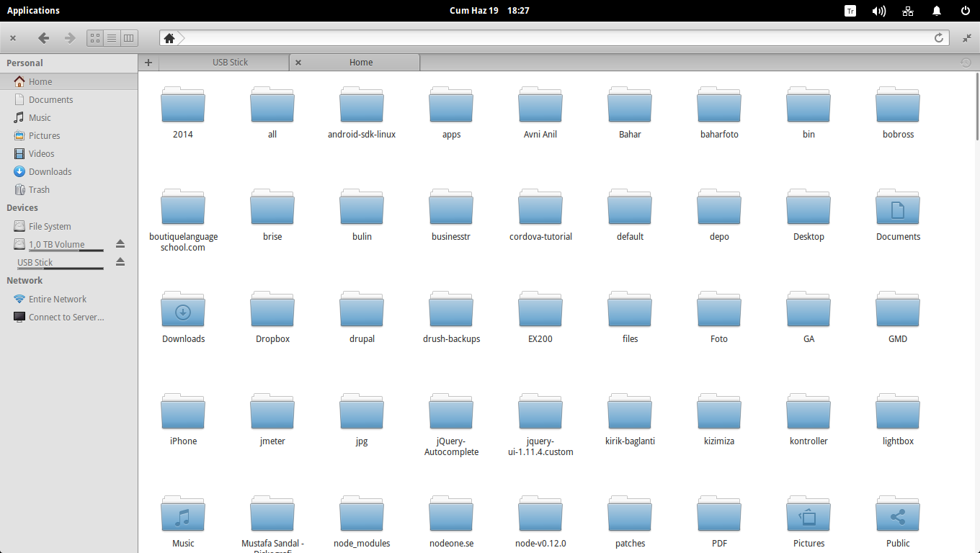
Task: Open Documents in the sidebar
Action: pos(68,99)
